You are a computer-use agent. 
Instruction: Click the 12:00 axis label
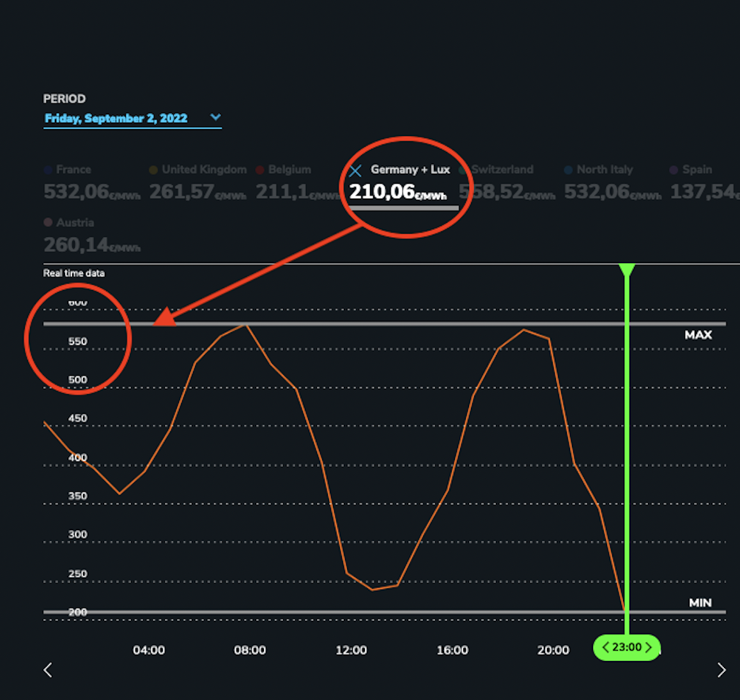[351, 650]
